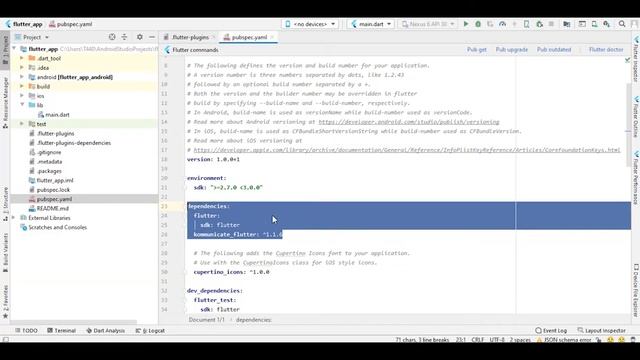This screenshot has width=640, height=360.
Task: Open Event Log tool window
Action: [551, 331]
